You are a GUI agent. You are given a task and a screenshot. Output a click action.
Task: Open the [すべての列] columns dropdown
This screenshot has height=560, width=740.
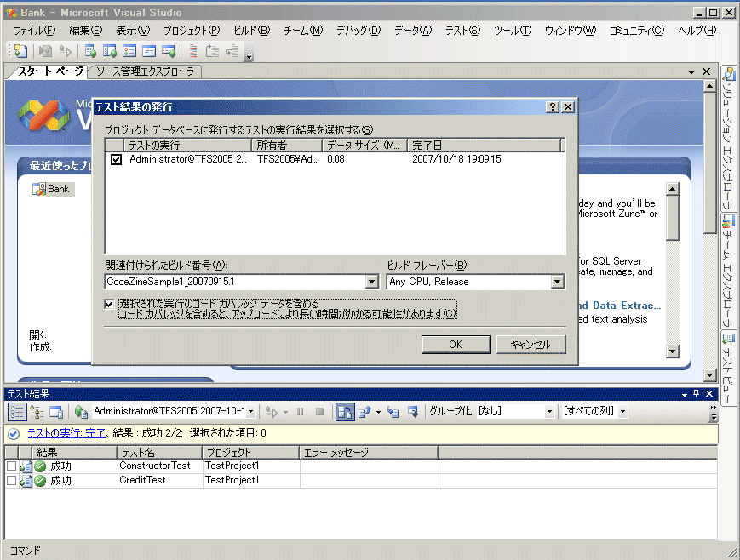pyautogui.click(x=623, y=412)
